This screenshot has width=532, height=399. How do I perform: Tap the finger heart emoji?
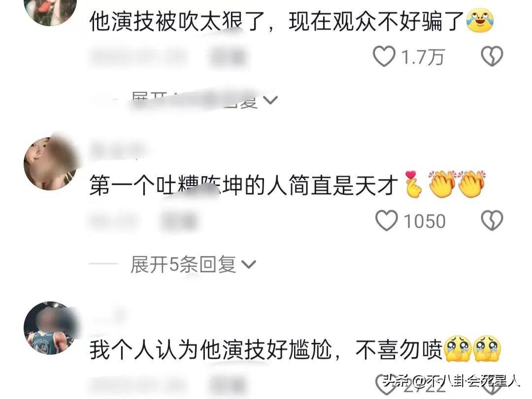click(413, 183)
